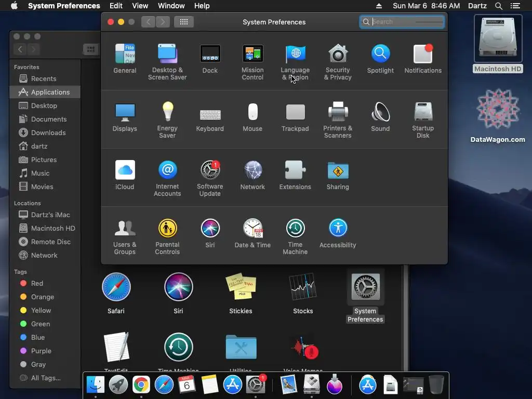Select Pictures in Finder sidebar
The height and width of the screenshot is (399, 532).
45,160
